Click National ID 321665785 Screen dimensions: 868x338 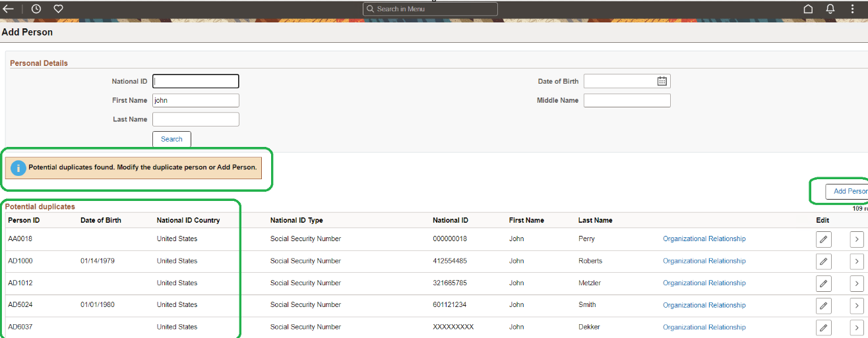(450, 283)
